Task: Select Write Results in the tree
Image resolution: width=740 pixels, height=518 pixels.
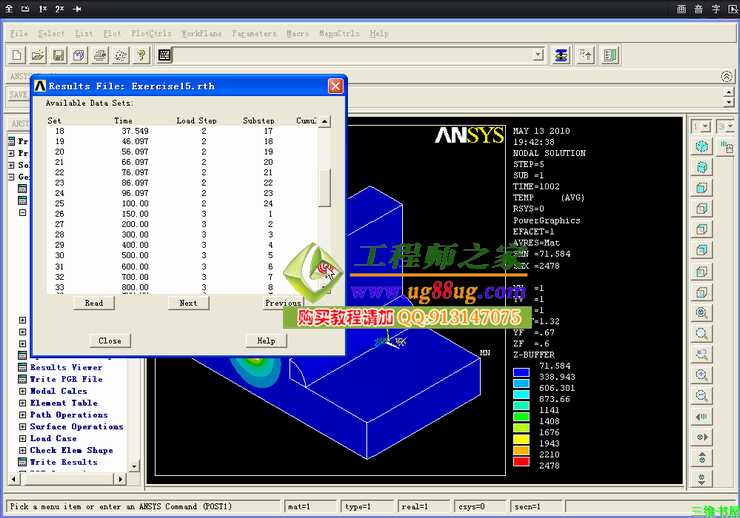Action: [64, 462]
